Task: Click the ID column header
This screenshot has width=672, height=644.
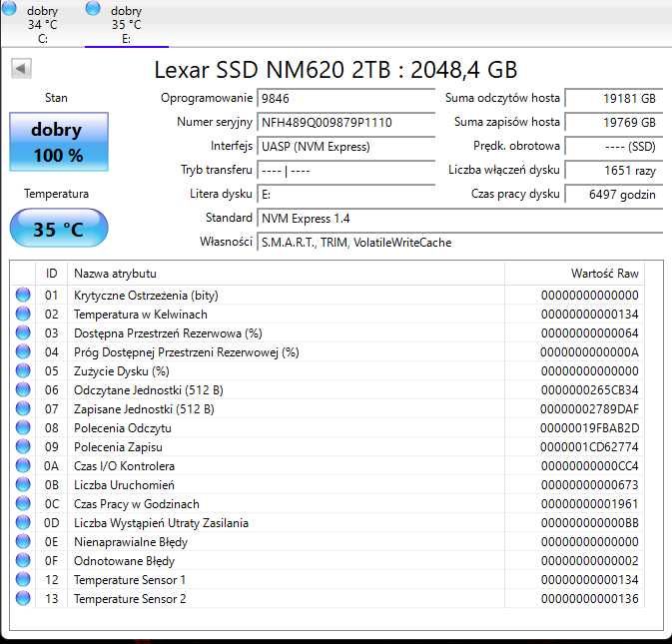Action: [52, 274]
